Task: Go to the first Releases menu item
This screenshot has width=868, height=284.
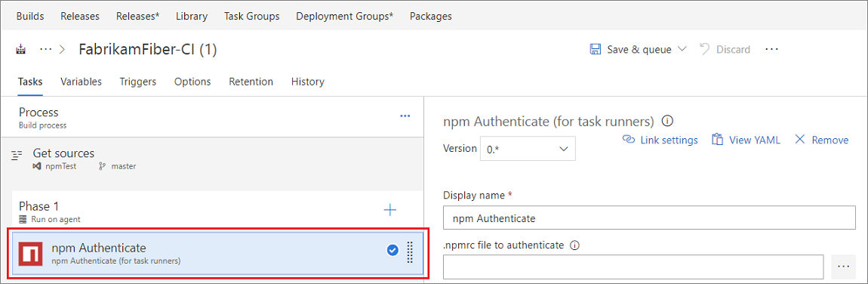Action: tap(80, 16)
